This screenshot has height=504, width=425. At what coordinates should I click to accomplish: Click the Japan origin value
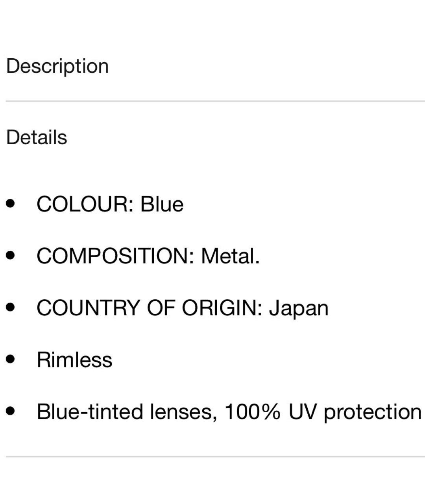299,308
